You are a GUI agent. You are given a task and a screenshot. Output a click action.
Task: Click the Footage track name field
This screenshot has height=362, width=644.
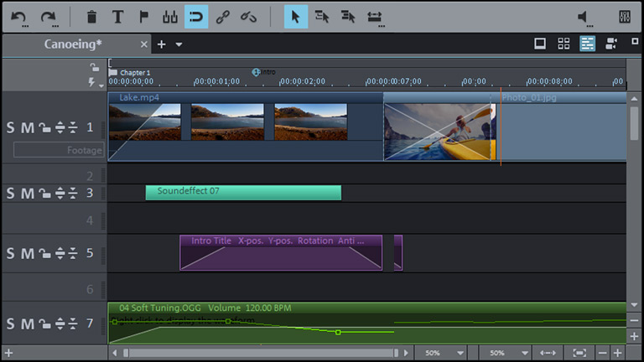tap(59, 150)
